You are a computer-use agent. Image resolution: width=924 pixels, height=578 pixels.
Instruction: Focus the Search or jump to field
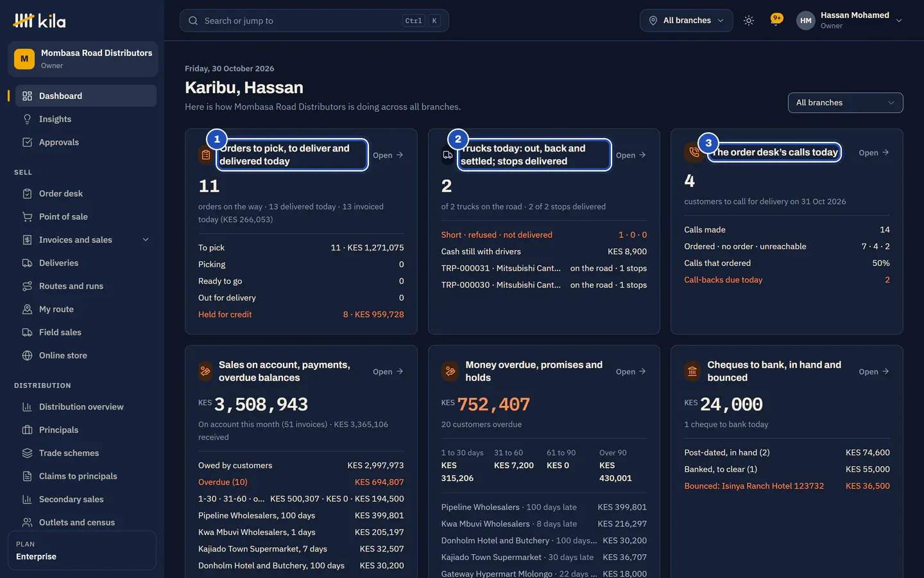coord(314,21)
